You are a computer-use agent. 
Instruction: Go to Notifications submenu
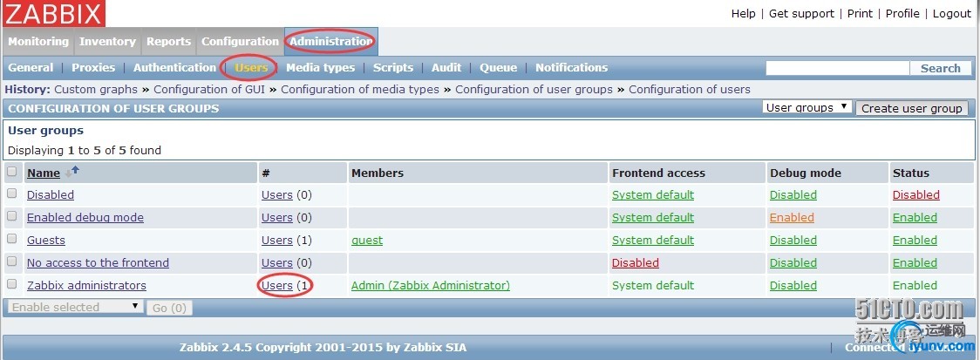[x=571, y=67]
